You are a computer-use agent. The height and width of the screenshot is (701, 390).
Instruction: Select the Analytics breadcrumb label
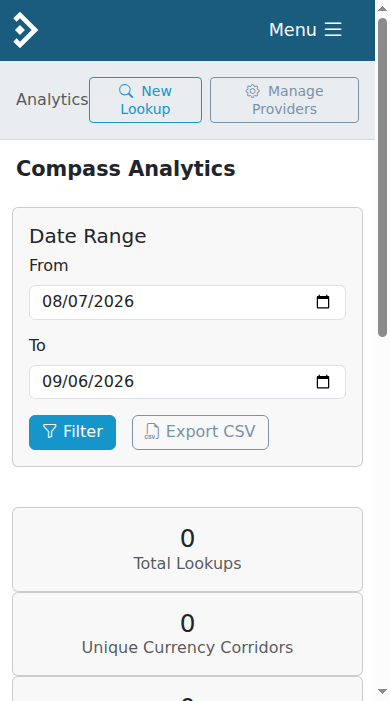click(52, 99)
